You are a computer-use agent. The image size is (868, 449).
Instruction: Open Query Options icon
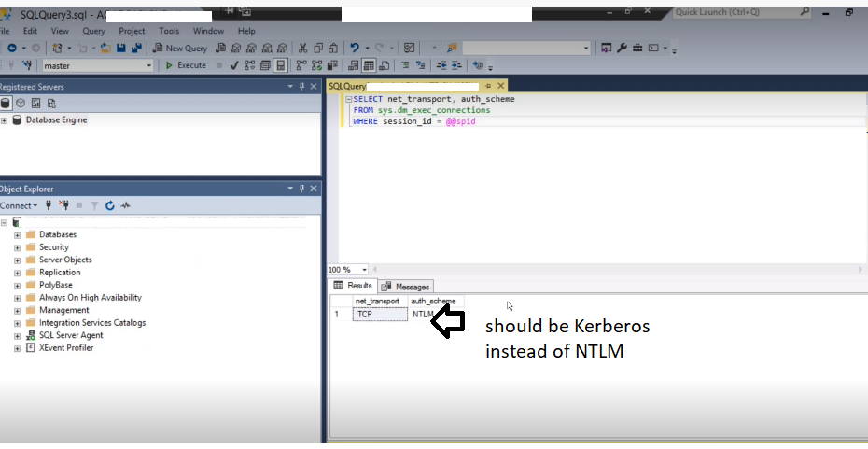click(x=265, y=65)
